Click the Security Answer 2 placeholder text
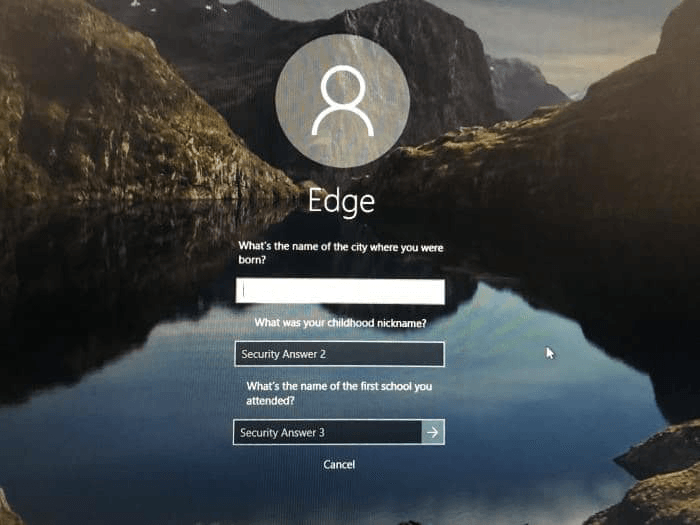Screen dimensions: 700x525 283,354
